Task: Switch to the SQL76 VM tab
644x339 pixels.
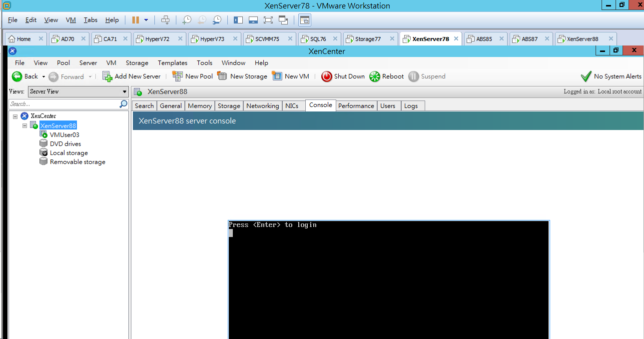Action: pos(318,39)
